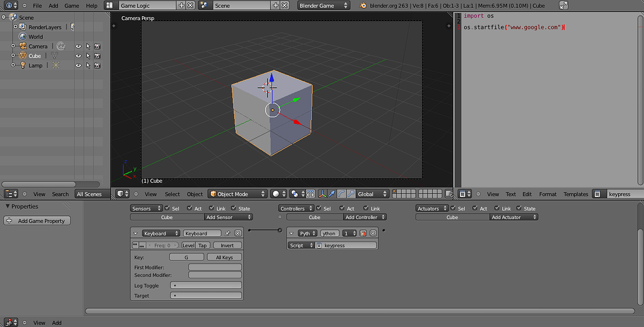The image size is (644, 327).
Task: Delete the Python controller with X icon
Action: [373, 233]
